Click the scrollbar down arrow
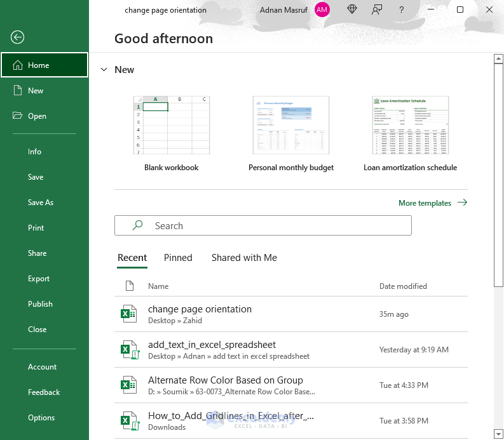This screenshot has height=440, width=504. click(x=498, y=433)
